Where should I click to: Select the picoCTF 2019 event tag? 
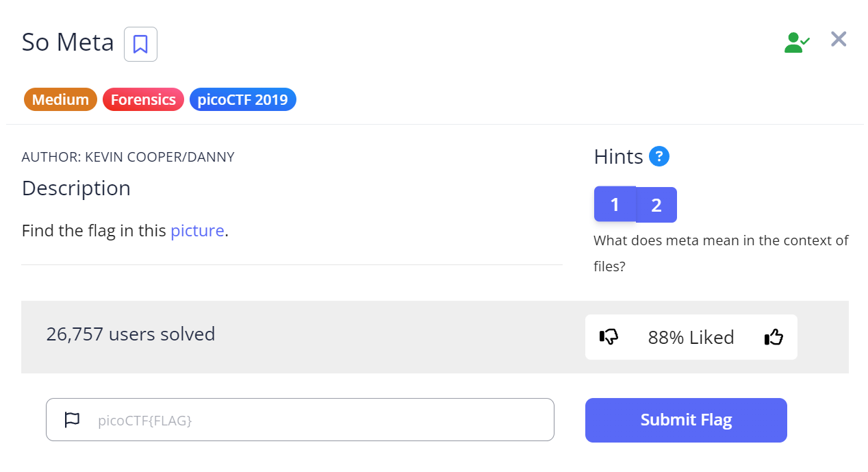[x=242, y=100]
